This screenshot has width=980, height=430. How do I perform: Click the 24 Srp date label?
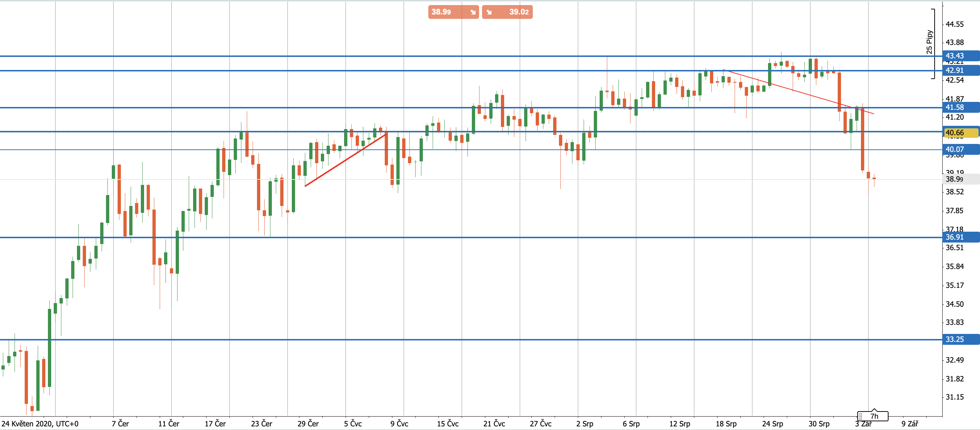coord(772,423)
